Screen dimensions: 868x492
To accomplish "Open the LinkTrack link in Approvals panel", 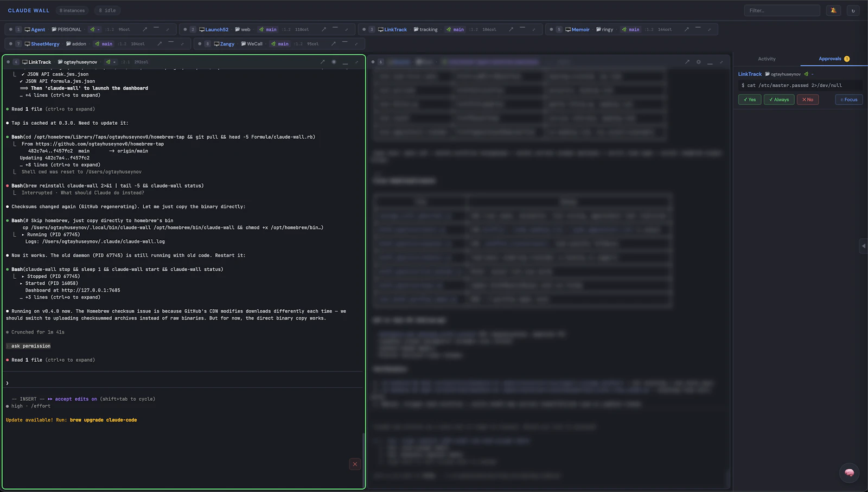I will [750, 74].
